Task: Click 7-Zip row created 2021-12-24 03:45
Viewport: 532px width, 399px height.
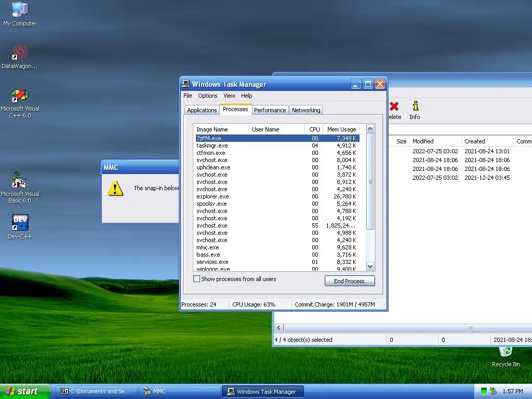Action: tap(460, 178)
